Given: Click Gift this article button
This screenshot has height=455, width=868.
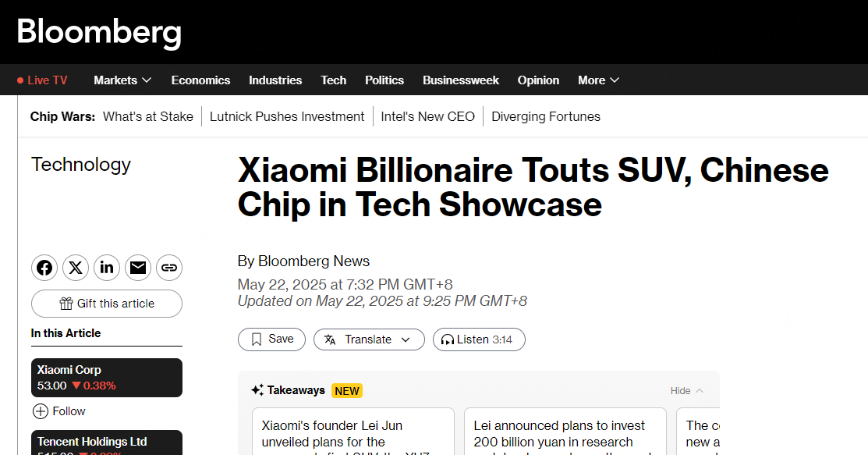Looking at the screenshot, I should click(107, 304).
